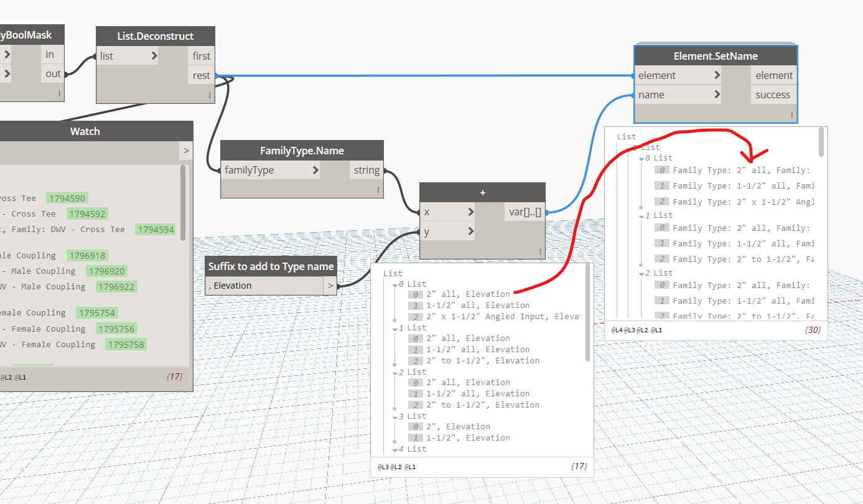The image size is (863, 504).
Task: Click the var[]..[] output of + node
Action: [x=525, y=212]
